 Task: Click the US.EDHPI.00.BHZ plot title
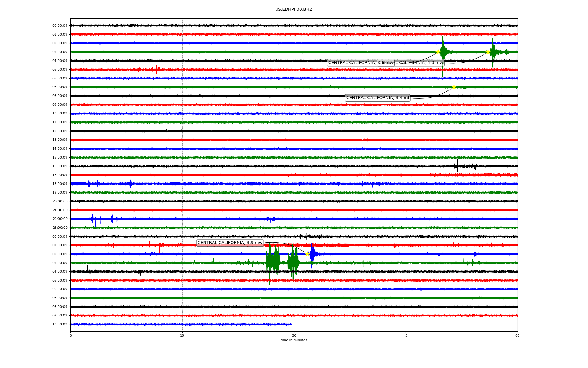293,10
